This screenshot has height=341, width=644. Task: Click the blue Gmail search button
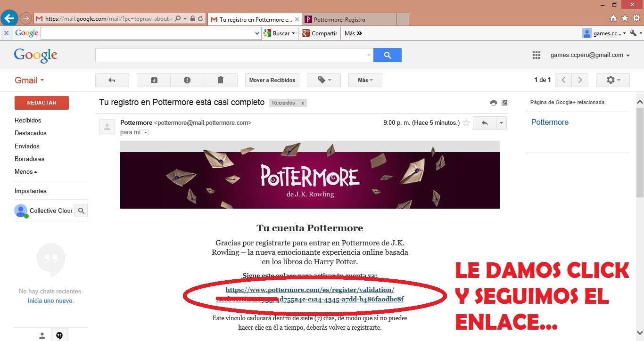coord(388,55)
